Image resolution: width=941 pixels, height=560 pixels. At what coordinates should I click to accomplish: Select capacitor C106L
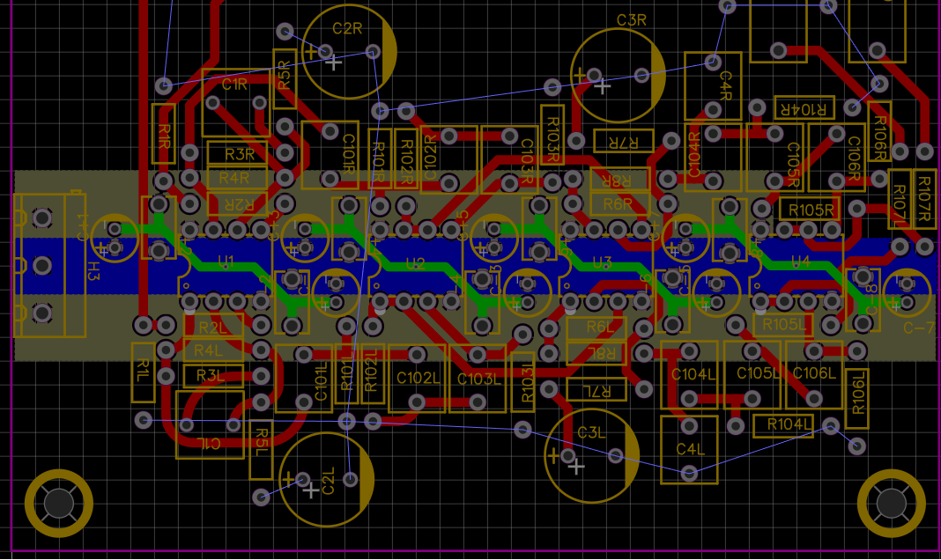pos(814,375)
